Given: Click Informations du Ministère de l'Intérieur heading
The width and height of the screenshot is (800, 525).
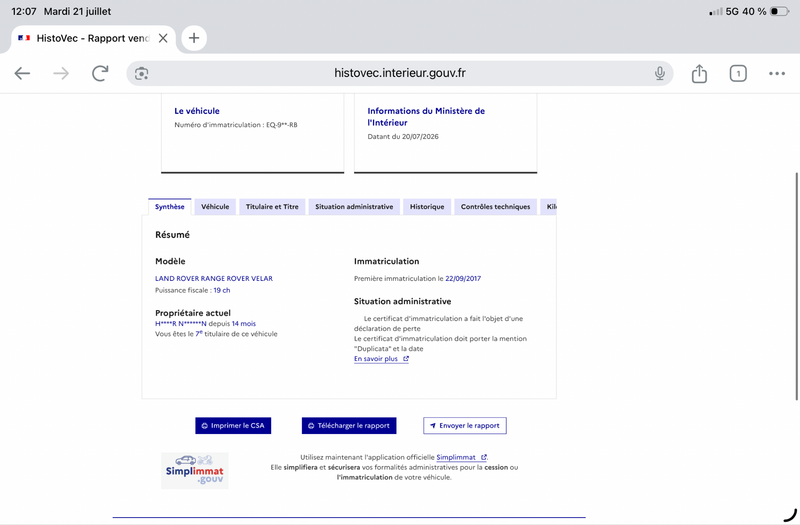Looking at the screenshot, I should pos(426,116).
